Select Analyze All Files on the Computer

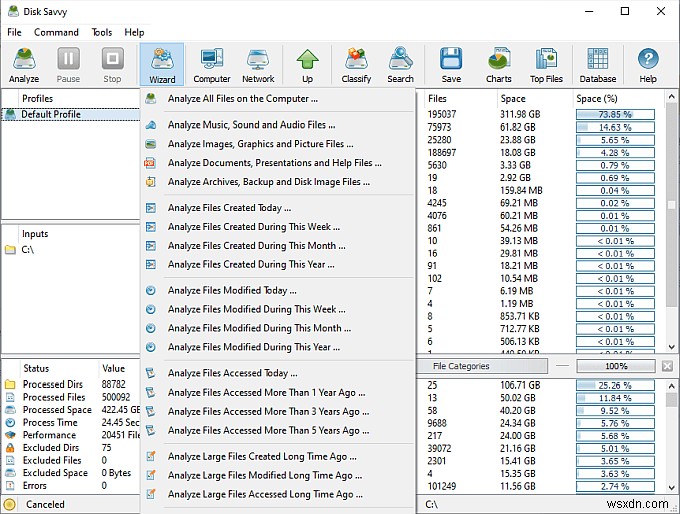278,98
